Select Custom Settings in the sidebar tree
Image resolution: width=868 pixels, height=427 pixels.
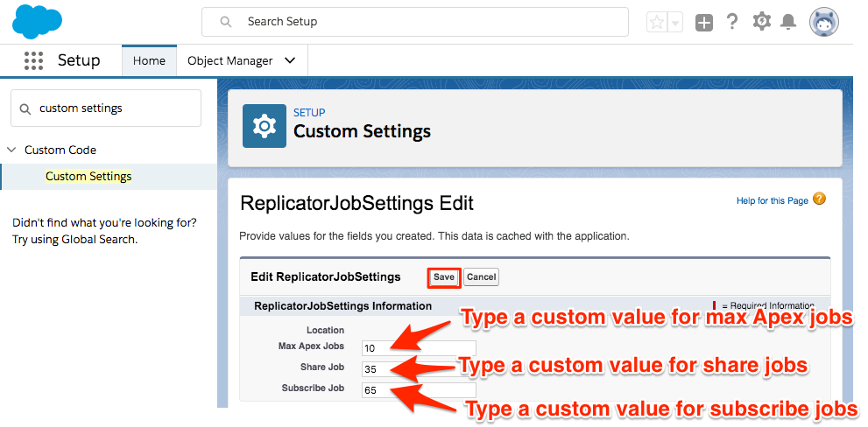[x=88, y=177]
